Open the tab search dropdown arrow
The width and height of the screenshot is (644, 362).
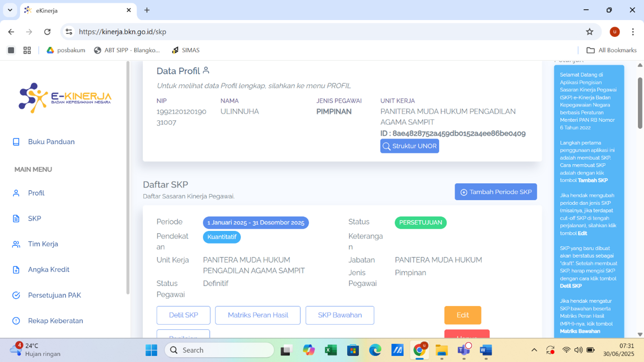tap(10, 10)
